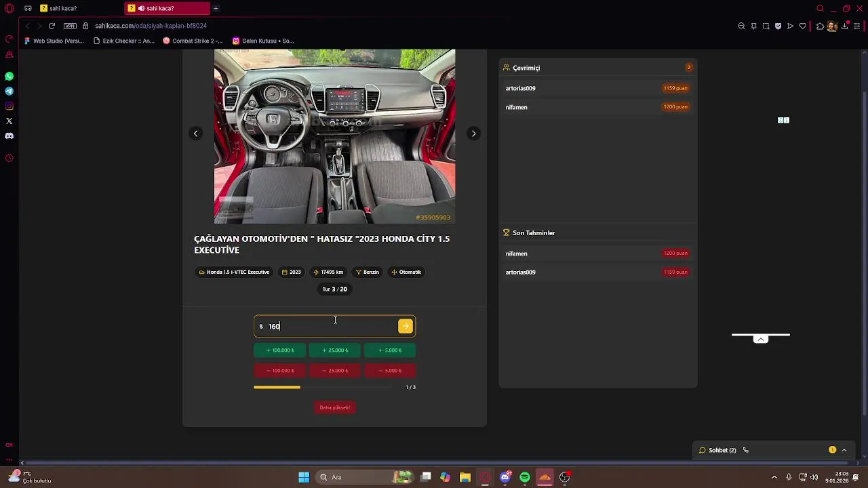
Task: Open the profile avatar menu
Action: (x=832, y=26)
